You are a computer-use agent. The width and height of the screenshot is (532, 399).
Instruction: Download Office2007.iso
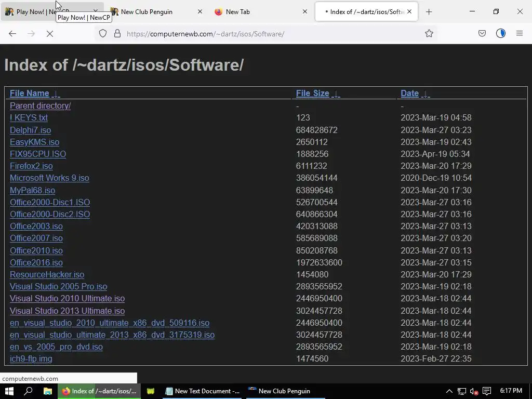click(36, 238)
